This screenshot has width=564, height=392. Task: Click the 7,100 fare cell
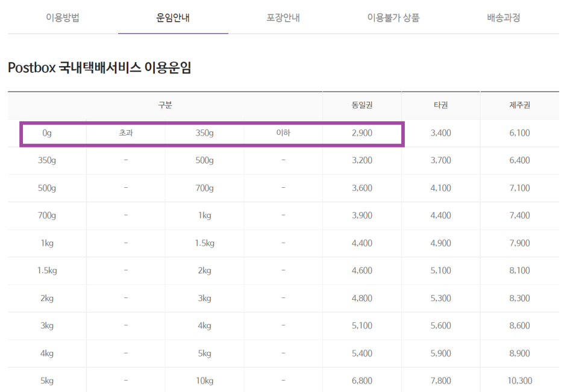[519, 188]
